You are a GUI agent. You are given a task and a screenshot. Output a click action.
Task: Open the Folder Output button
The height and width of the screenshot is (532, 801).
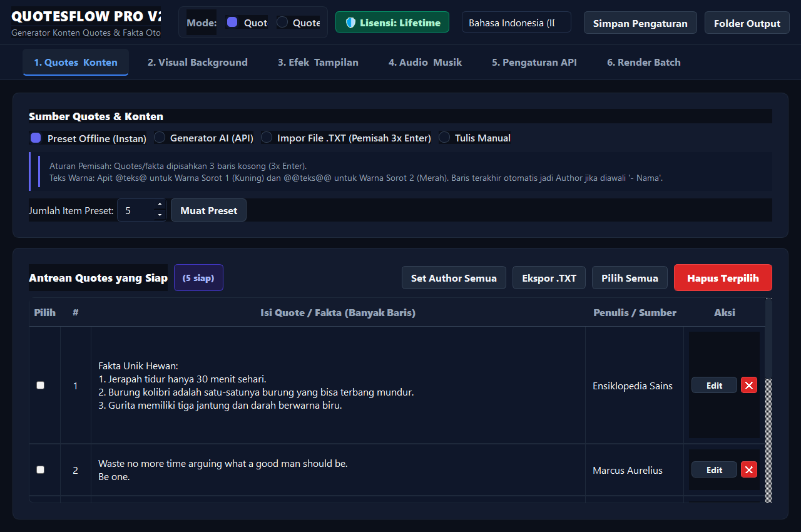coord(747,23)
